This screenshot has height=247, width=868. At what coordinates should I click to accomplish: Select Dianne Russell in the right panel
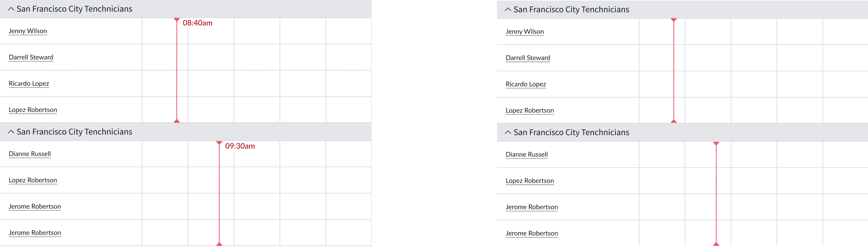527,154
